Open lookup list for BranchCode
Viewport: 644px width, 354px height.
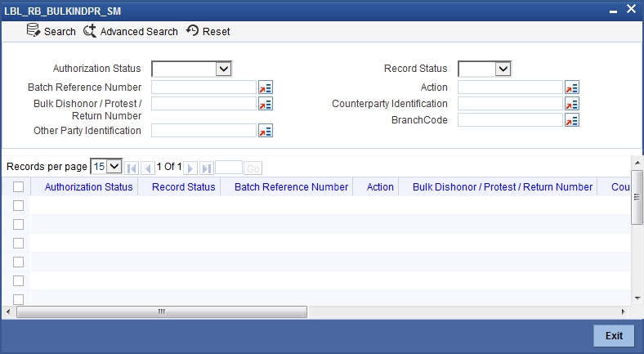(572, 120)
